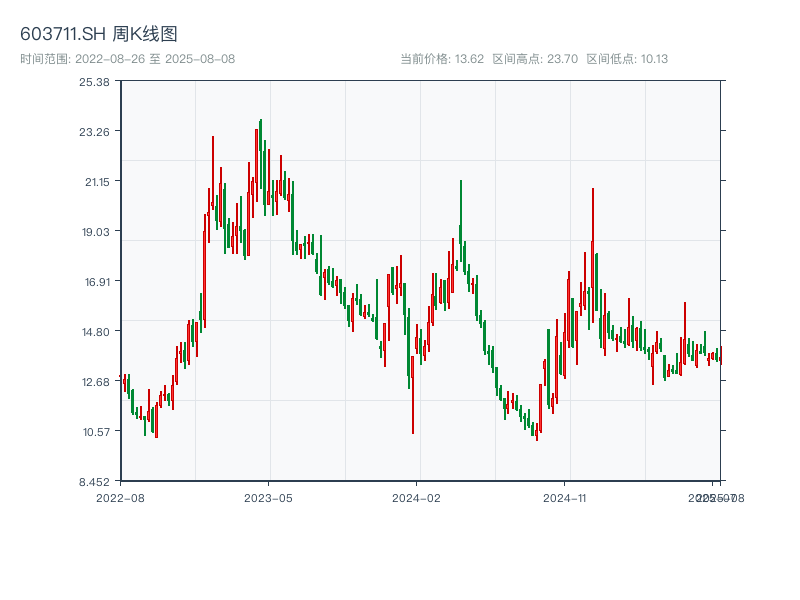Click y-axis label 8.452
This screenshot has width=800, height=600.
[94, 482]
